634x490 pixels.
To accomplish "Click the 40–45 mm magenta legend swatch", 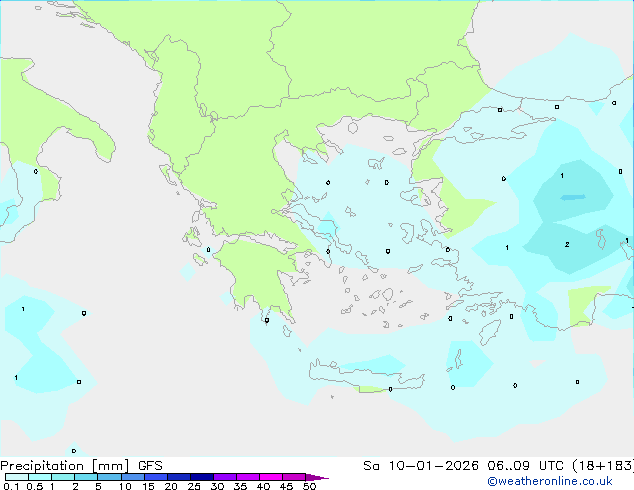I will (271, 477).
